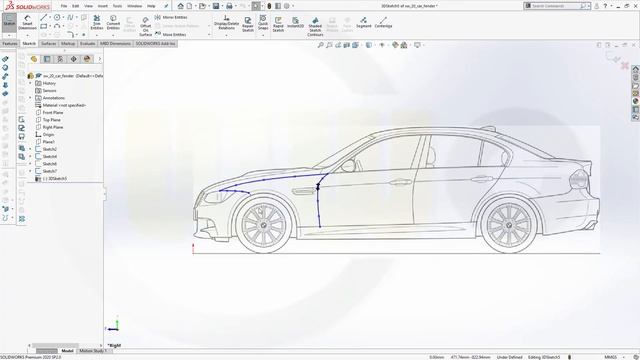Viewport: 640px width, 360px height.
Task: Click the Search Commands field
Action: coord(558,6)
